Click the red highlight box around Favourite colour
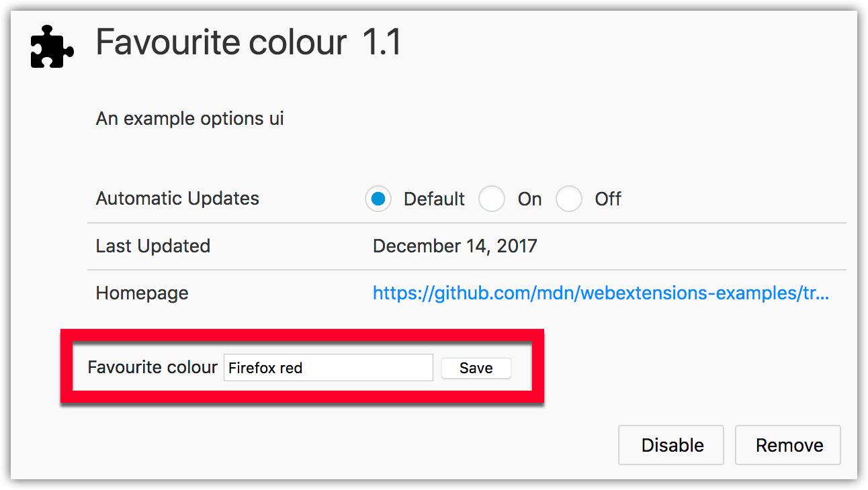Image resolution: width=868 pixels, height=490 pixels. click(x=302, y=334)
